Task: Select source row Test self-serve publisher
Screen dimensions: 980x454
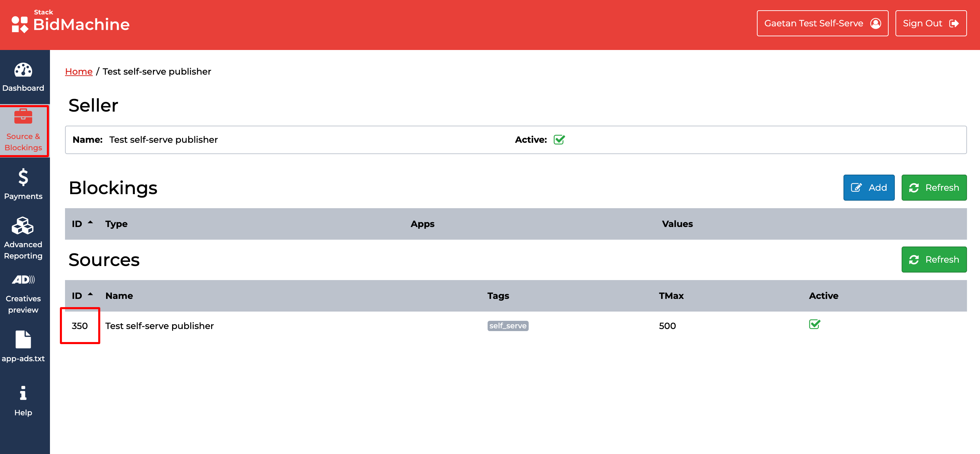Action: pyautogui.click(x=159, y=326)
